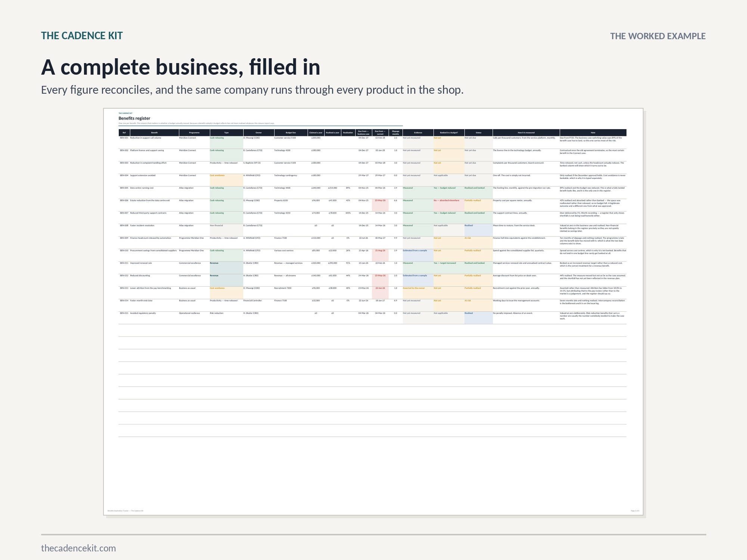Screen dimensions: 747x560
Task: Click the BEN-009 'At risk' status cell
Action: coord(478,243)
